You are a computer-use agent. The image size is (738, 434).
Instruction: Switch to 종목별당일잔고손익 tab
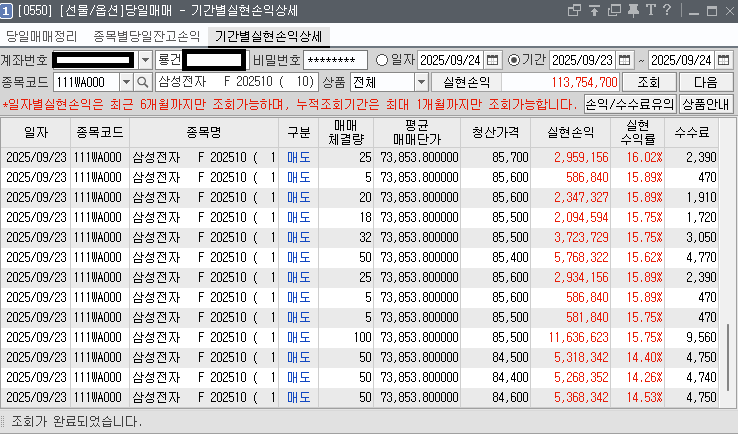click(146, 36)
